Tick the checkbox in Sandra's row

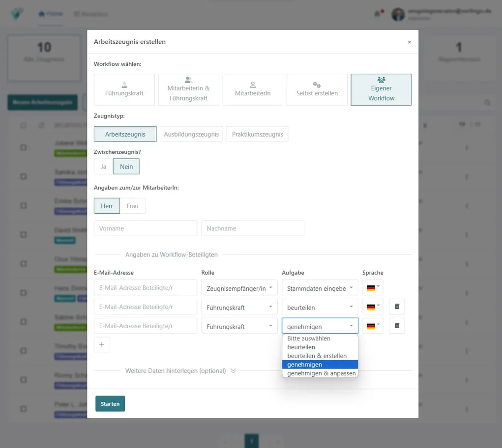(24, 176)
